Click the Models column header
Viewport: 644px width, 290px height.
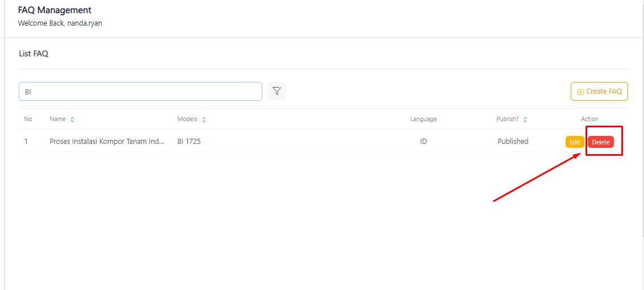click(x=187, y=119)
